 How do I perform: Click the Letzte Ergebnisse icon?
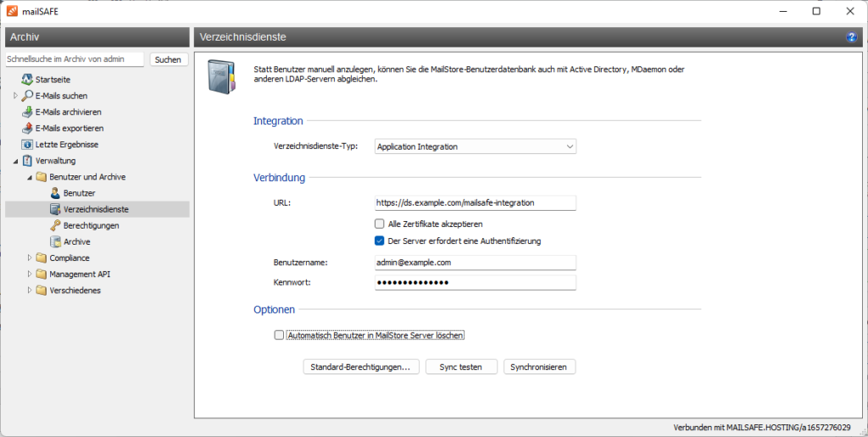tap(27, 145)
